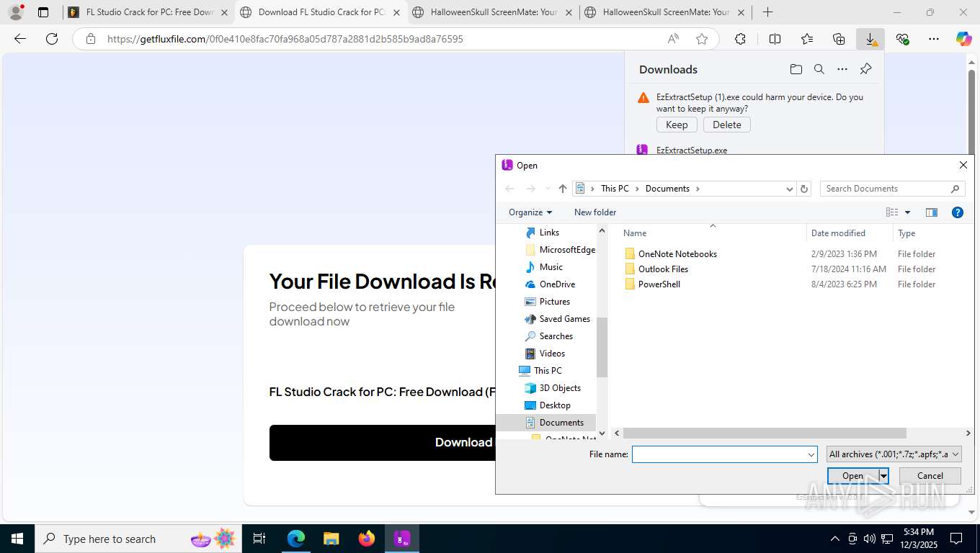View site information lock icon
Viewport: 980px width, 553px height.
(91, 39)
